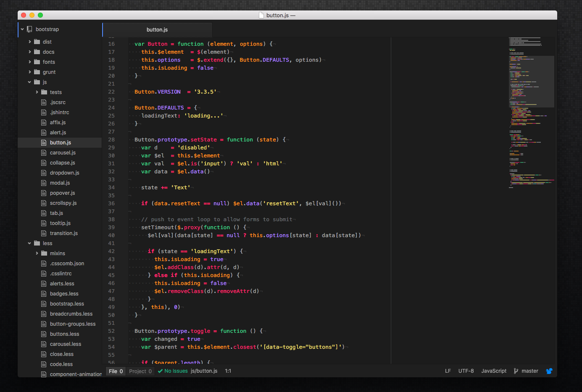582x392 pixels.
Task: Switch linter scope to File tab
Action: point(116,371)
